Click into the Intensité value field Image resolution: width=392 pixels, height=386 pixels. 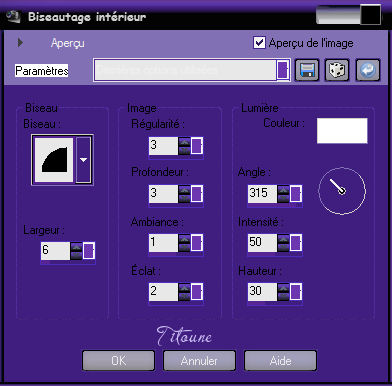pyautogui.click(x=262, y=242)
